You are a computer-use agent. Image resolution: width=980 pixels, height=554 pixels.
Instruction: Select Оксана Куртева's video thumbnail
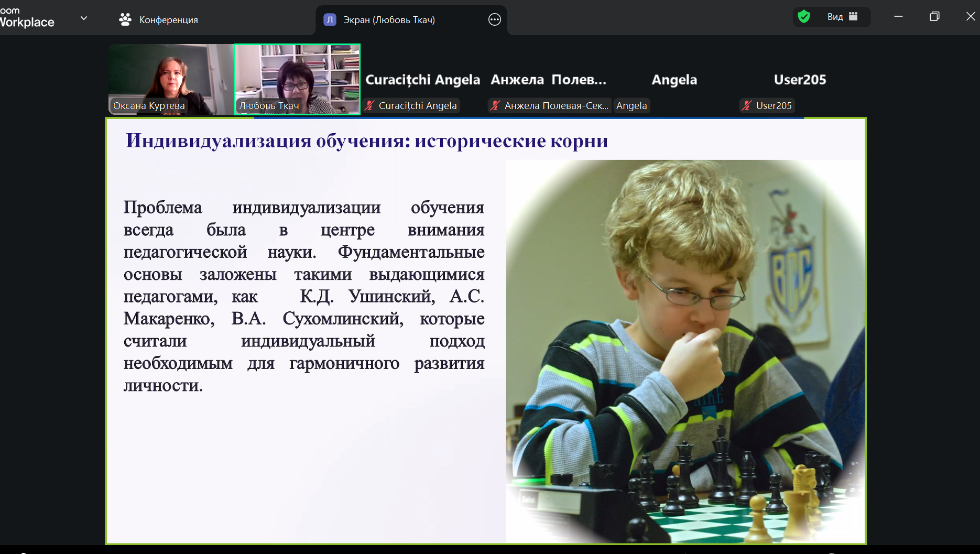tap(170, 79)
